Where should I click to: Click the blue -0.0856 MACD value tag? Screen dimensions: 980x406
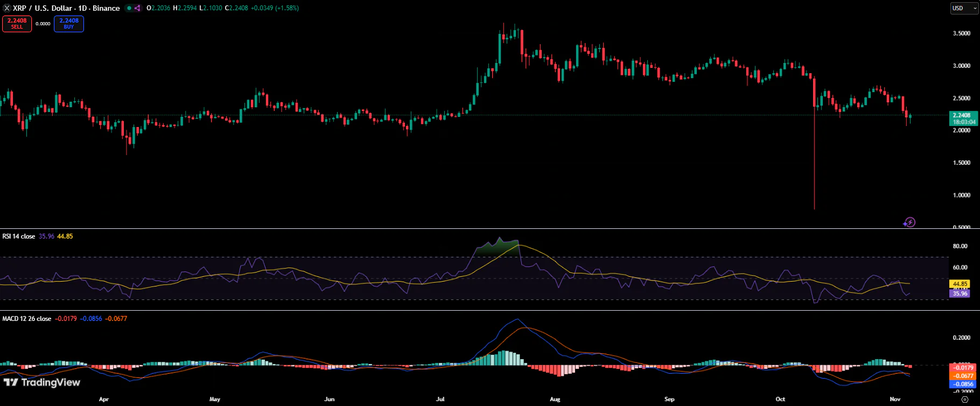(963, 384)
